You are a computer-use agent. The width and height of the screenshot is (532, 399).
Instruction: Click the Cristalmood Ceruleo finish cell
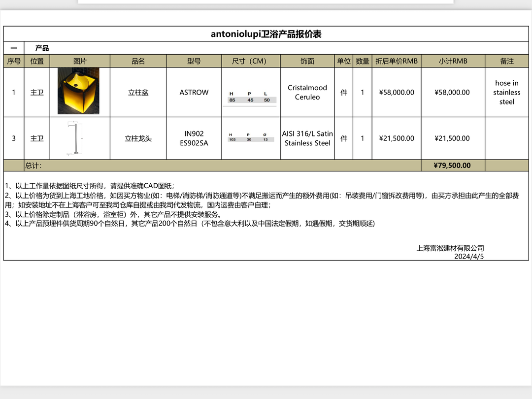coord(307,92)
